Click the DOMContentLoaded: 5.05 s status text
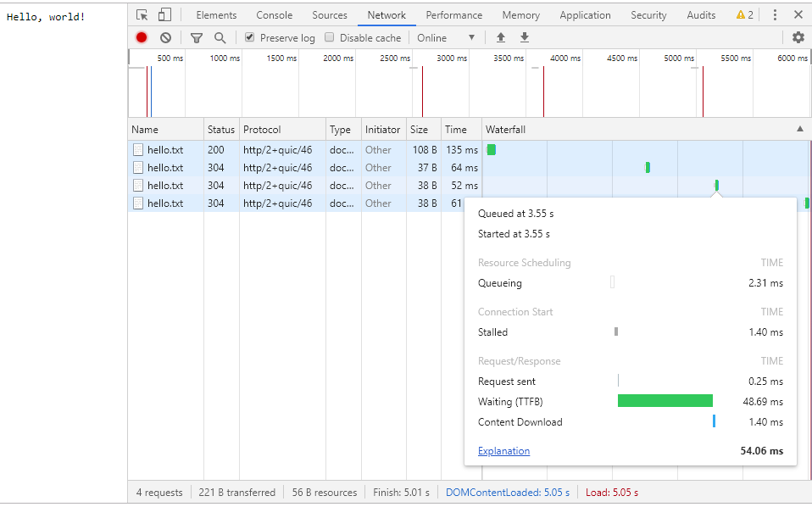812x507 pixels. click(x=508, y=493)
